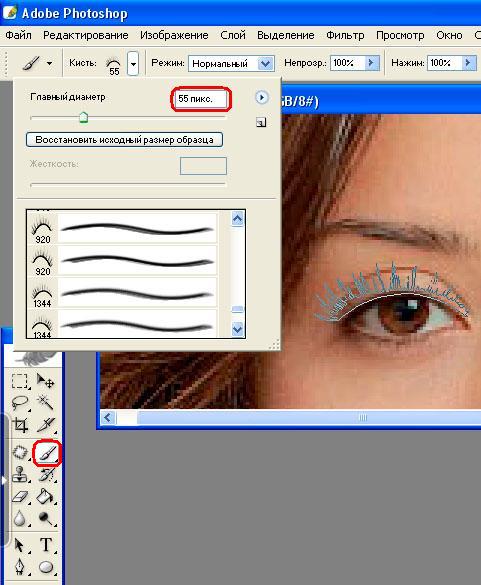Open brush tool preset picker in options bar
Screen dimensions: 481x585
click(x=37, y=63)
